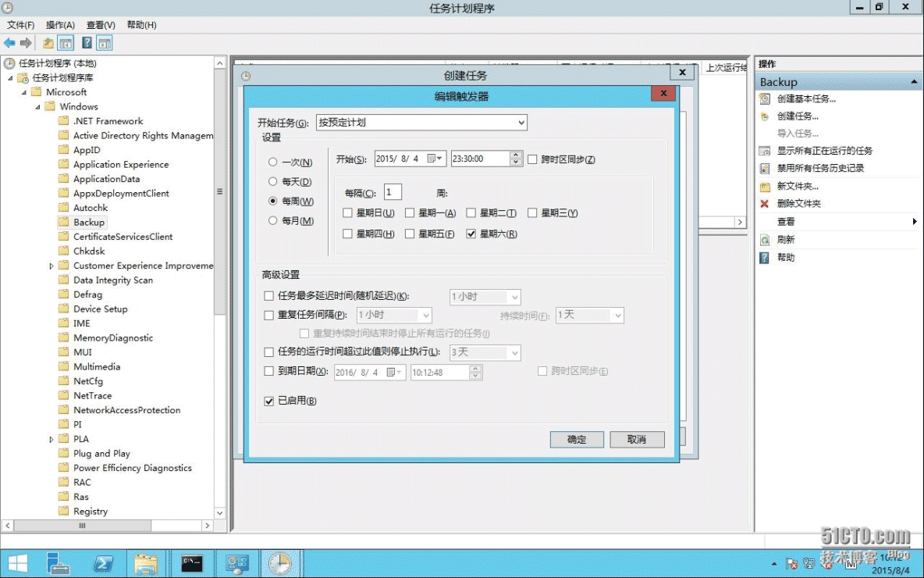Open PowerShell from the taskbar
Viewport: 924px width, 578px height.
coord(104,563)
